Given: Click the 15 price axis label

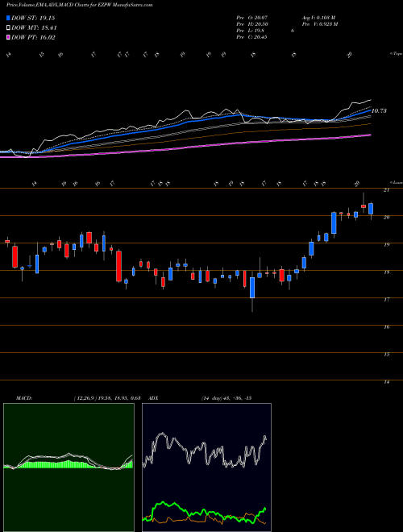Looking at the screenshot, I should 386,354.
